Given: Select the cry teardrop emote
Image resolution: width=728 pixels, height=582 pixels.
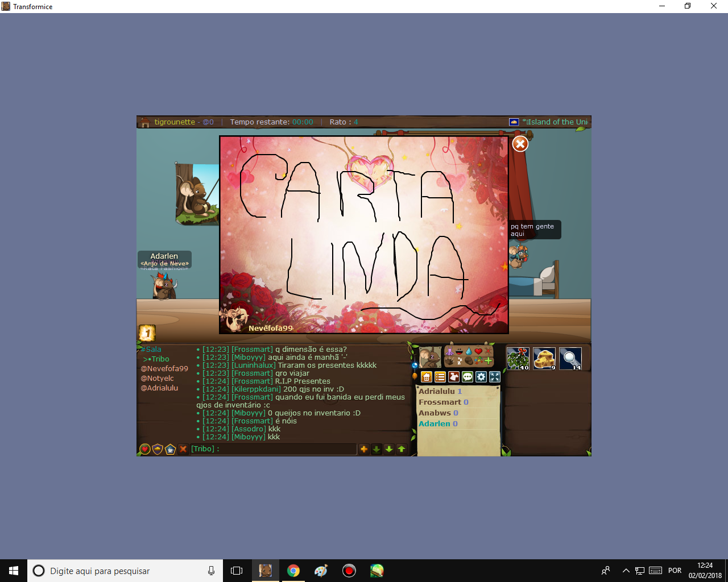Looking at the screenshot, I should [469, 351].
